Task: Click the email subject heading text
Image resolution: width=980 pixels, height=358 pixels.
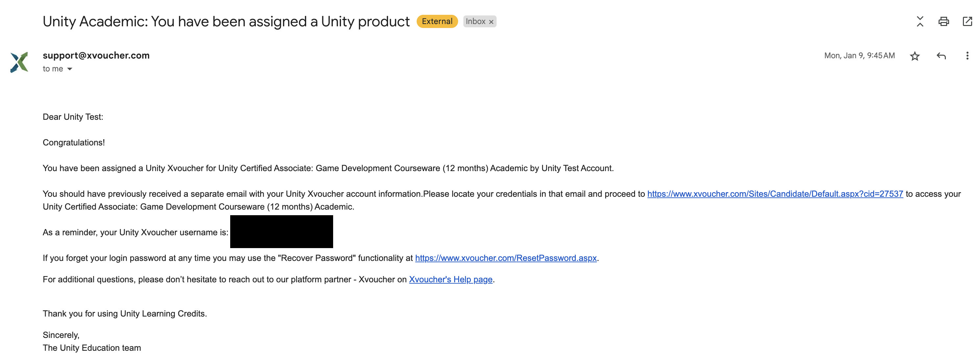Action: point(226,22)
